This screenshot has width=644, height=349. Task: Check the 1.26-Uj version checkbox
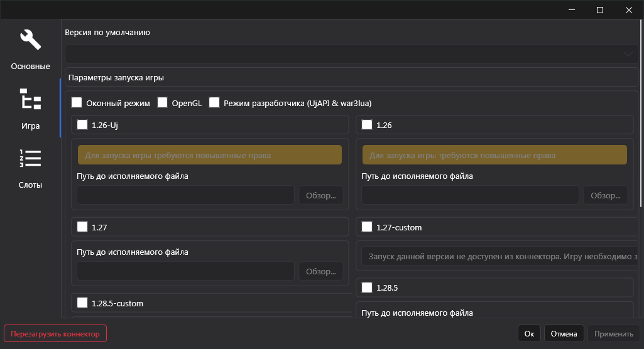(82, 125)
